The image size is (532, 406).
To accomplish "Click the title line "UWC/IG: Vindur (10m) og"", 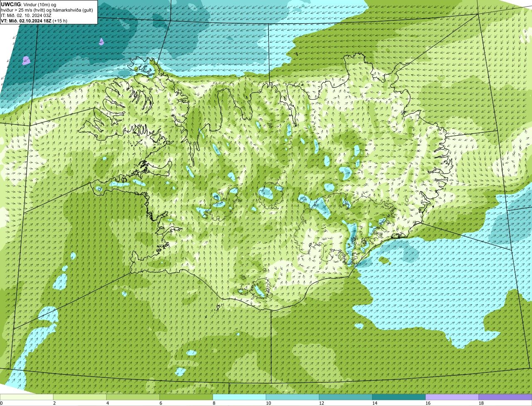I will 28,4.
